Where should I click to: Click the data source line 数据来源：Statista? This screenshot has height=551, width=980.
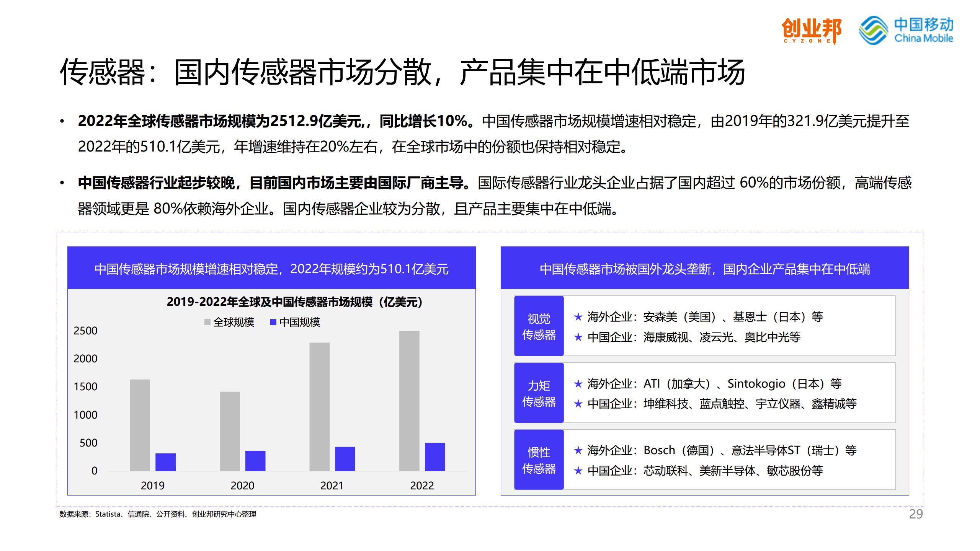(x=158, y=514)
